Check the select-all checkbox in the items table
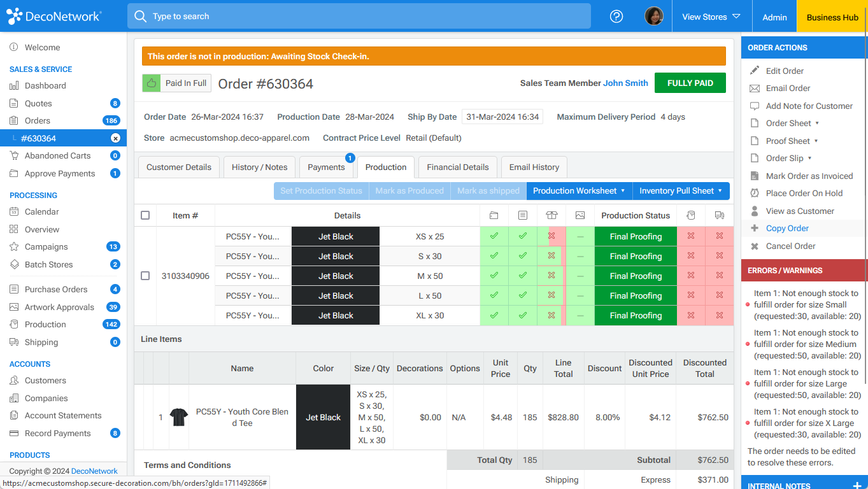This screenshot has height=489, width=868. [x=145, y=215]
